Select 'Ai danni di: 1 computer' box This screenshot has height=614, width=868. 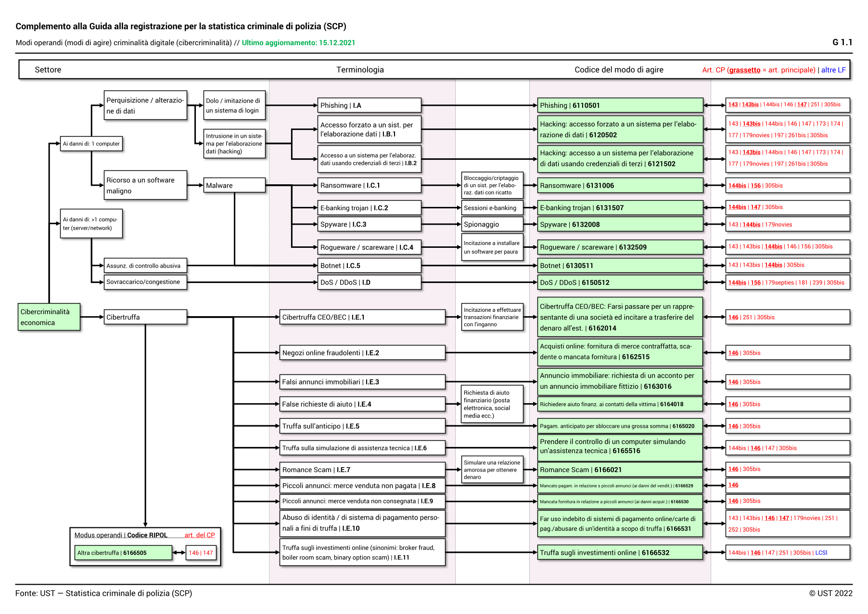point(91,143)
